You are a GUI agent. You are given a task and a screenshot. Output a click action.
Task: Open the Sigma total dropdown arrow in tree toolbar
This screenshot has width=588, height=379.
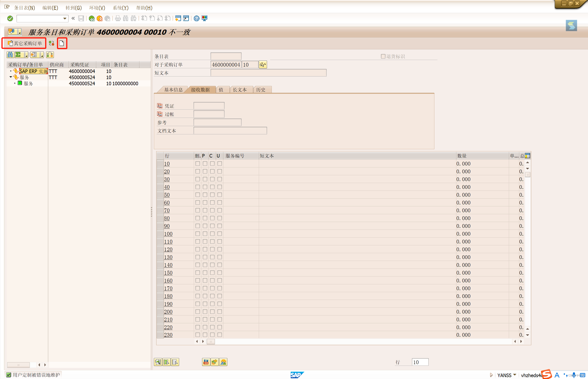(26, 55)
